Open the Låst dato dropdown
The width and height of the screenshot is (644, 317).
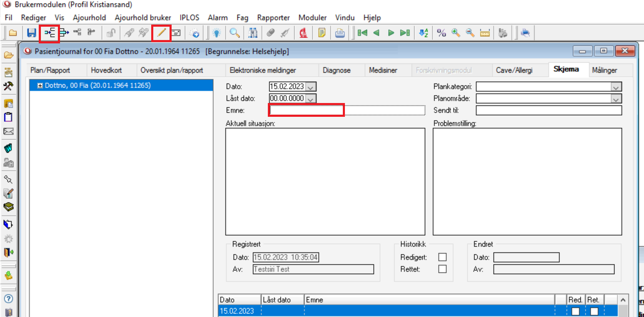tap(311, 99)
